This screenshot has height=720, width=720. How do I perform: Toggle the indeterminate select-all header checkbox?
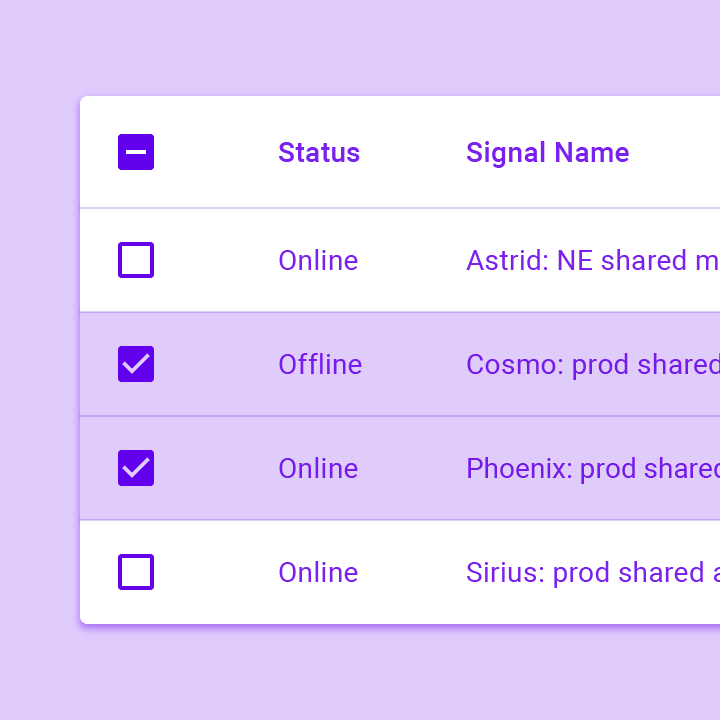pyautogui.click(x=136, y=152)
